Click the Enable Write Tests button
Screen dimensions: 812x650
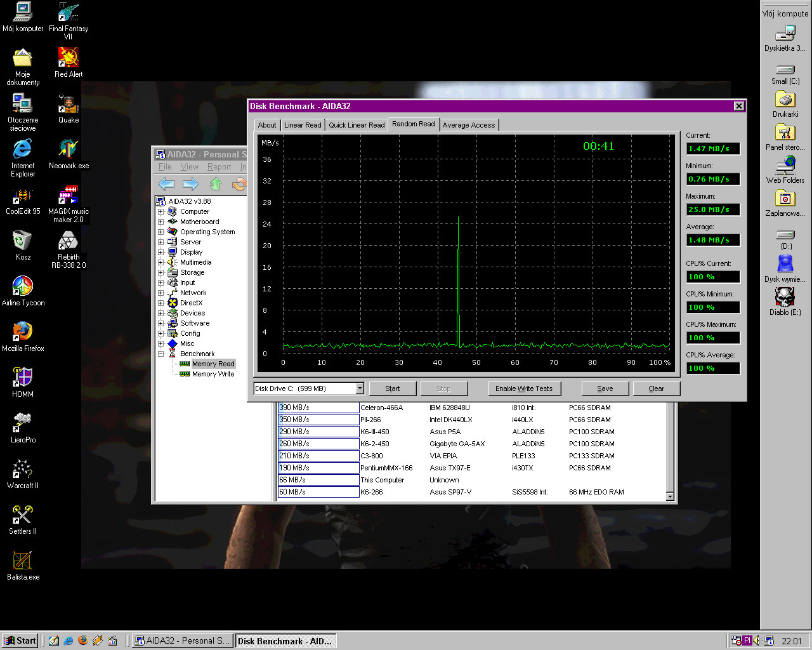point(524,388)
